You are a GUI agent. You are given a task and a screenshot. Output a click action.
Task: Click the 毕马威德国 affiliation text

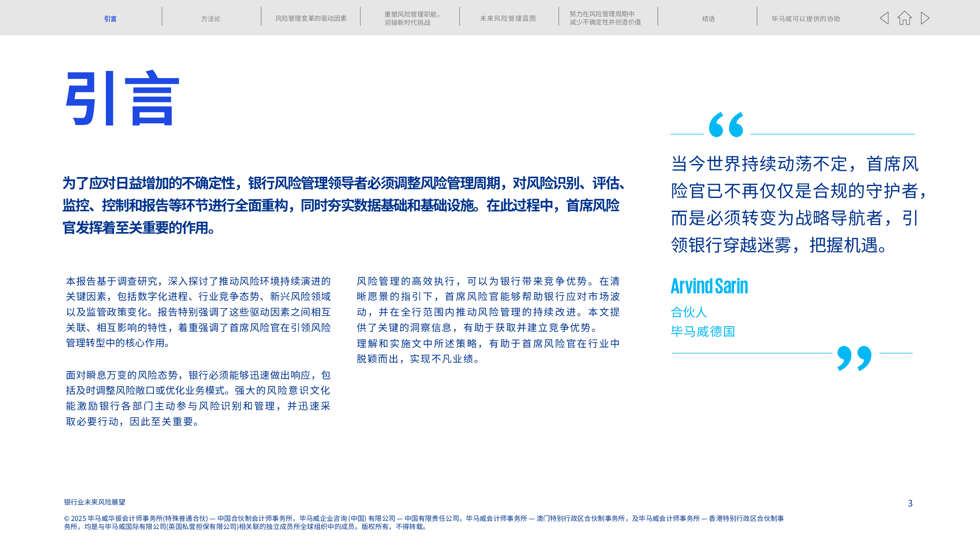pos(702,331)
